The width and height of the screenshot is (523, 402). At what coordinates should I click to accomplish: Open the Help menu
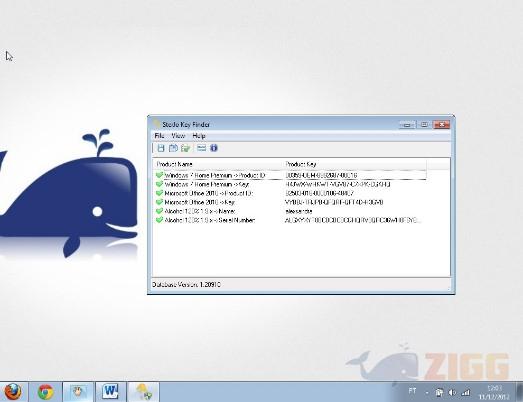pyautogui.click(x=199, y=136)
